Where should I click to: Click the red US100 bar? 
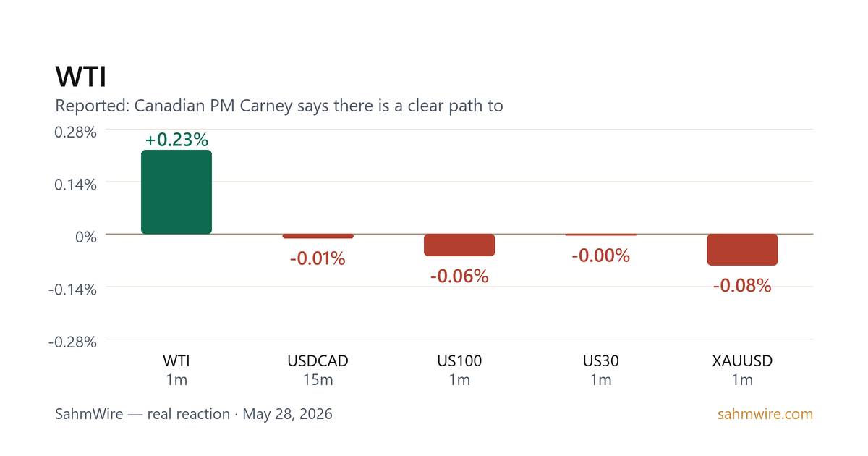click(x=459, y=245)
